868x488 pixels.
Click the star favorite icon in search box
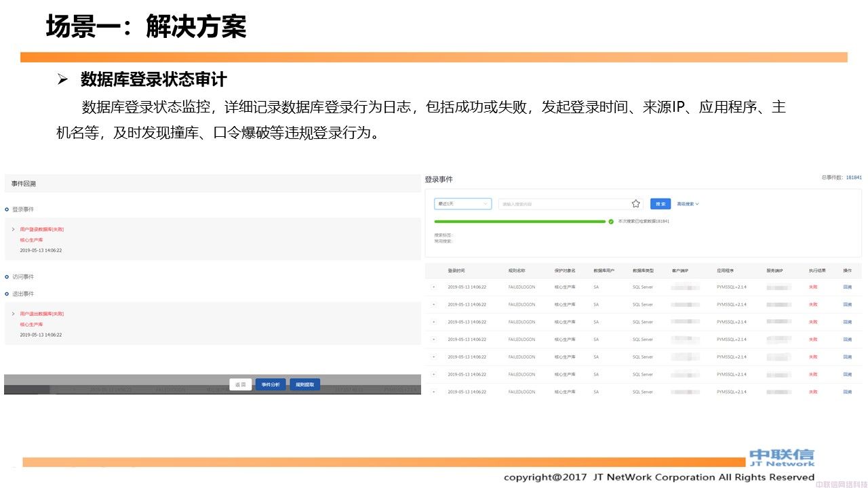coord(635,203)
